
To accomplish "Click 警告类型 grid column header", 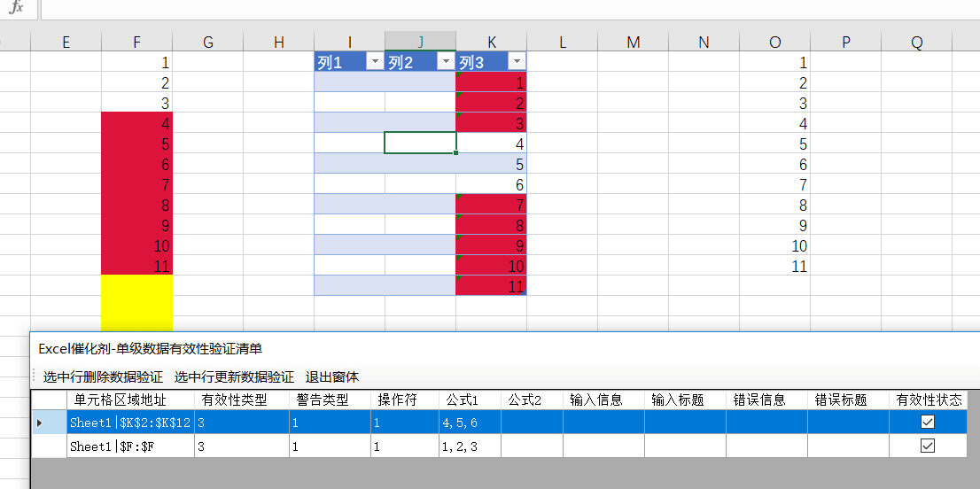I will tap(330, 400).
